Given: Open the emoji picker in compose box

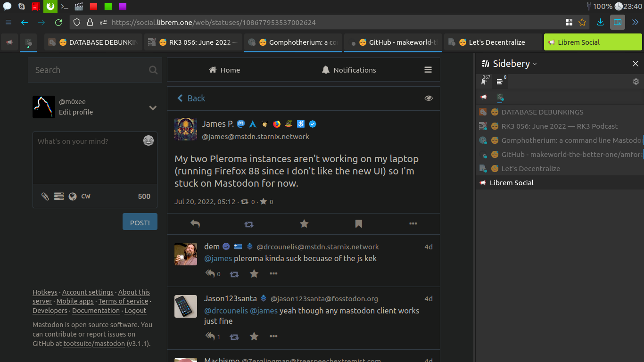Looking at the screenshot, I should click(149, 141).
